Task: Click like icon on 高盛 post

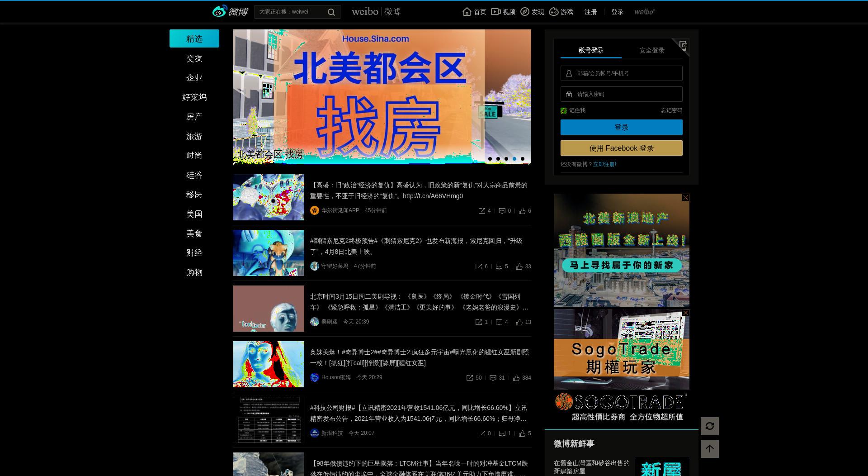Action: coord(522,211)
